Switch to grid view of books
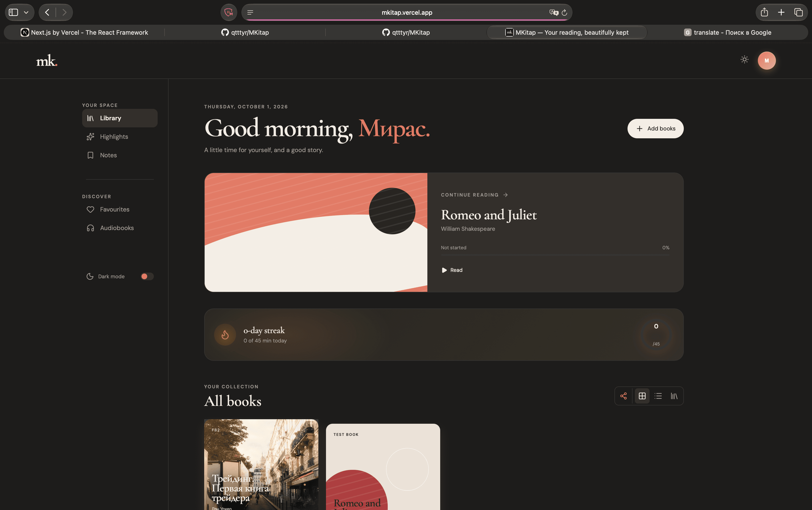 click(x=642, y=396)
